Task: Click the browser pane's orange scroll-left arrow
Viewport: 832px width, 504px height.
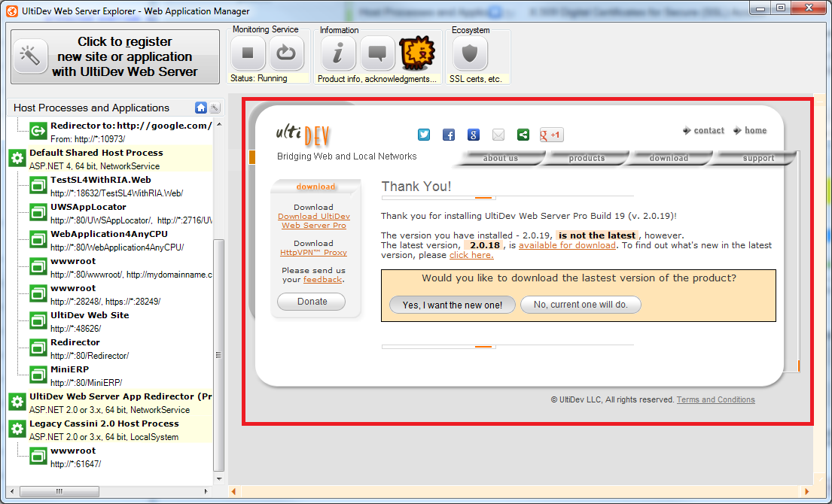Action: click(233, 492)
